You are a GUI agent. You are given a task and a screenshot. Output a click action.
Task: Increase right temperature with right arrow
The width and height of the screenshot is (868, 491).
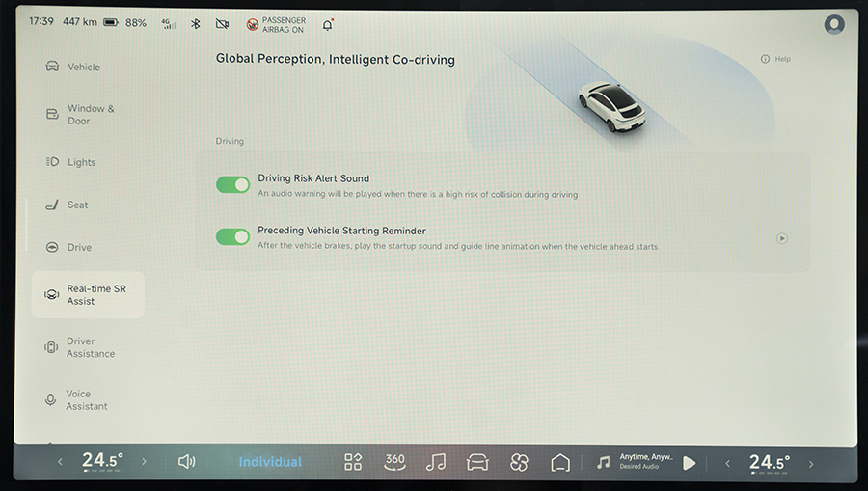(811, 463)
